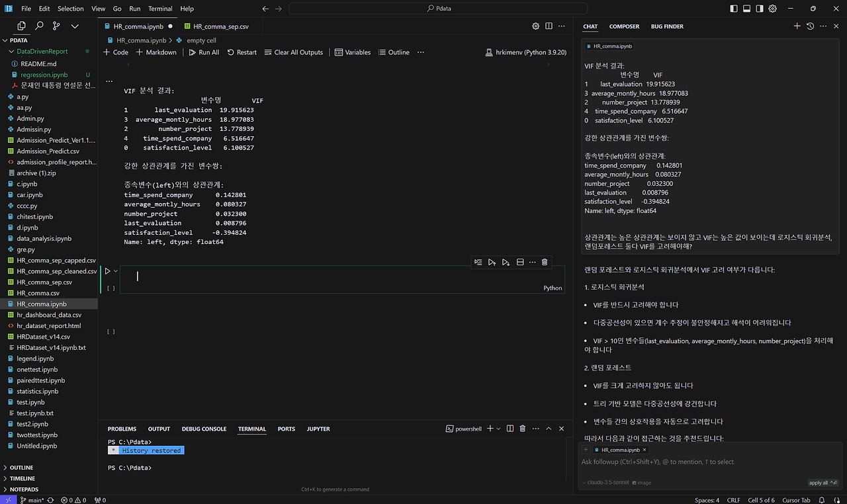Image resolution: width=847 pixels, height=504 pixels.
Task: Switch to the COMPOSER tab
Action: (624, 26)
